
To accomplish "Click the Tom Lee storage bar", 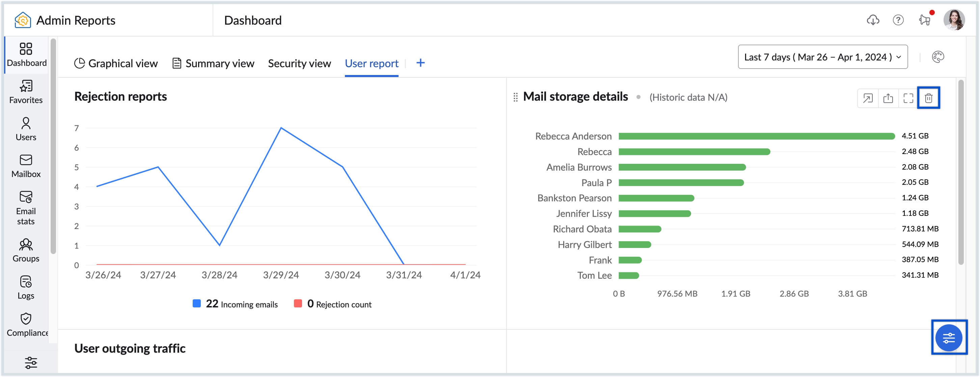I will click(x=628, y=275).
